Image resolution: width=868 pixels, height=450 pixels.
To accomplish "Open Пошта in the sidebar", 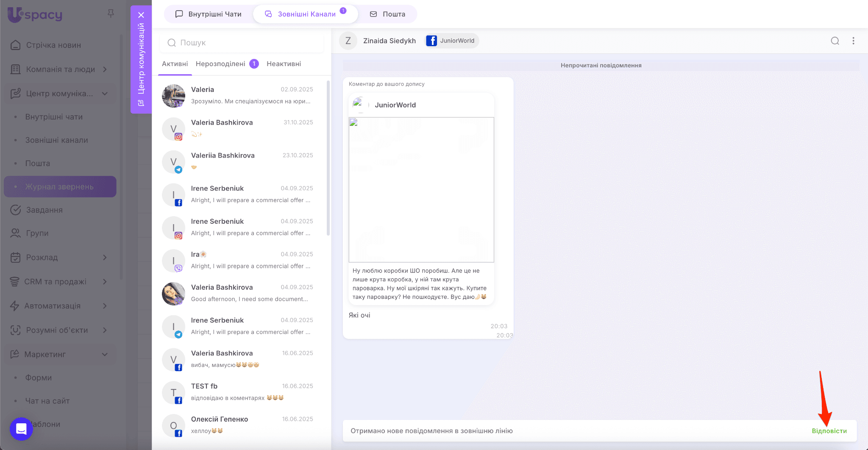I will (37, 163).
